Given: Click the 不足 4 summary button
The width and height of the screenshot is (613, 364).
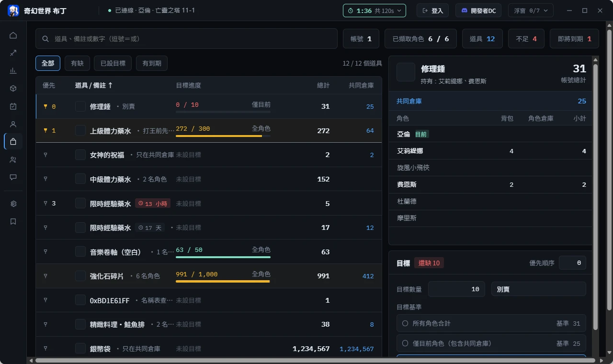Looking at the screenshot, I should (x=526, y=39).
